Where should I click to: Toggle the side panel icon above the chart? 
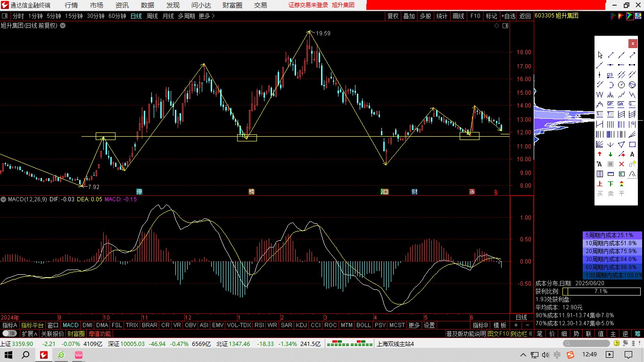click(x=505, y=26)
